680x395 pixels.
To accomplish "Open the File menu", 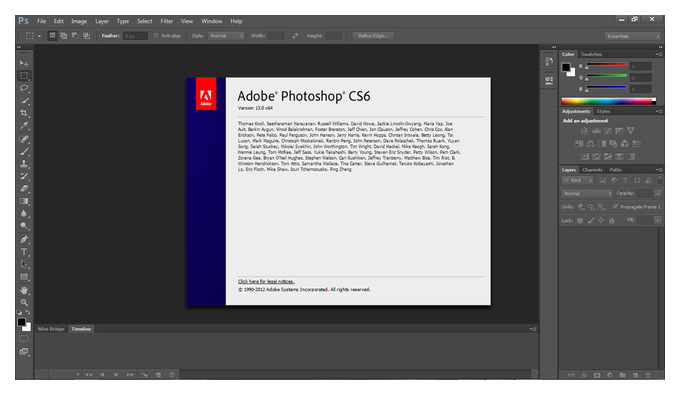I will coord(42,21).
